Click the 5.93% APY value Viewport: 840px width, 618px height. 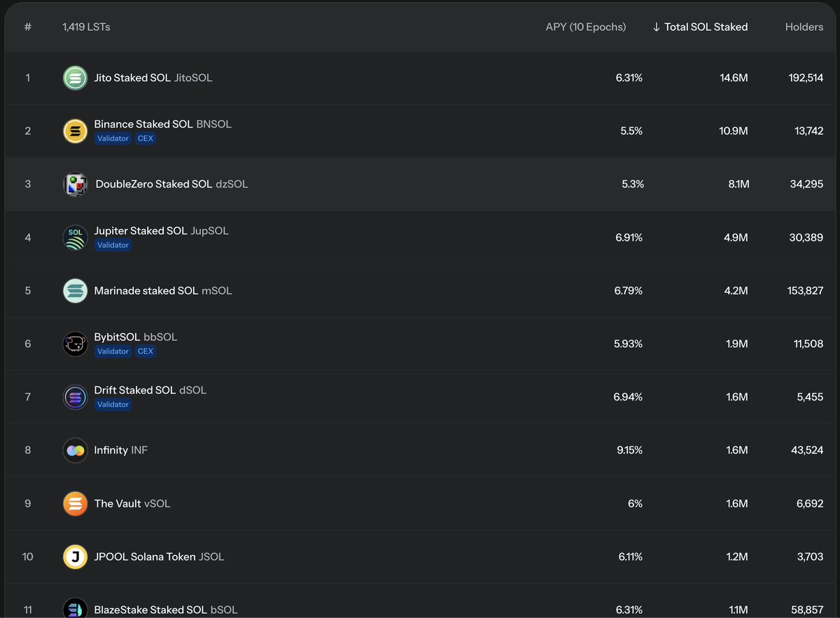click(x=629, y=344)
